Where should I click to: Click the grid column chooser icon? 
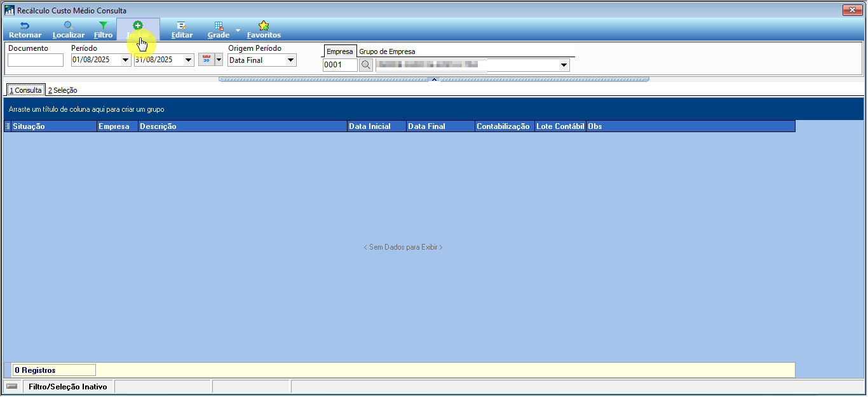pos(8,126)
